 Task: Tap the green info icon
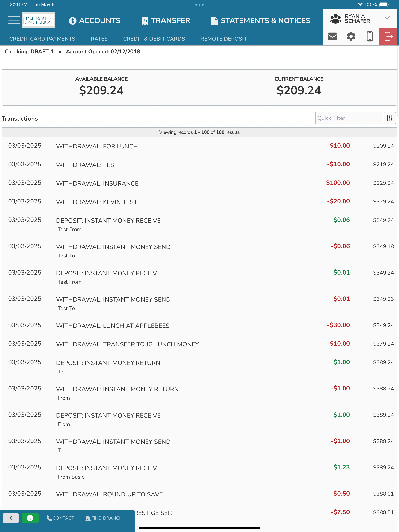30,518
